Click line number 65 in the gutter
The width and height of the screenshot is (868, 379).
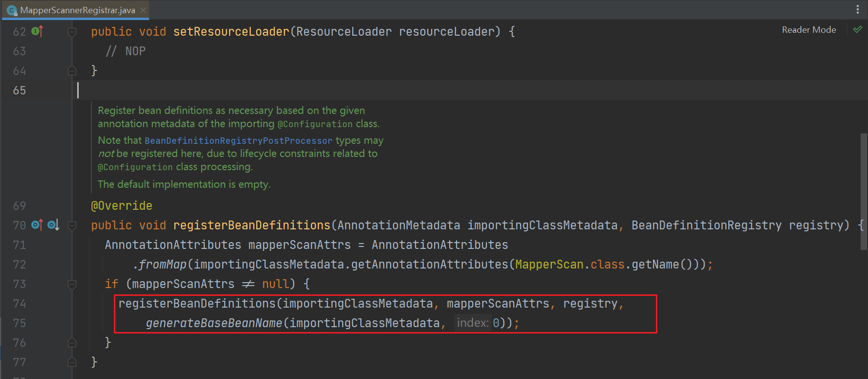[20, 90]
